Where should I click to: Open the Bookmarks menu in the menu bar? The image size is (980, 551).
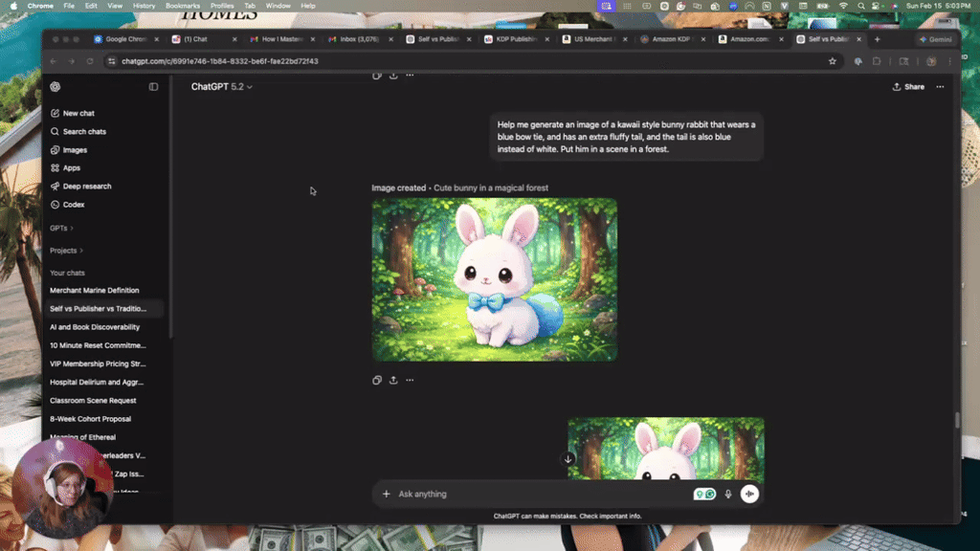coord(183,5)
